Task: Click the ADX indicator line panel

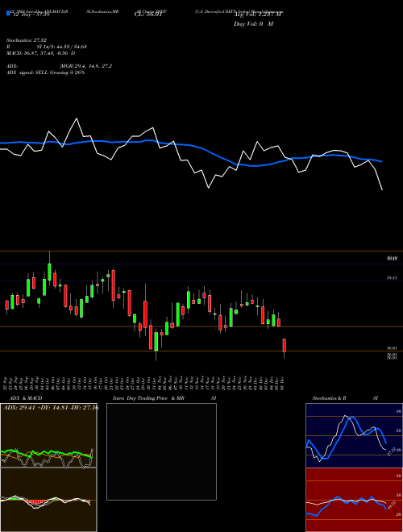Action: click(x=48, y=435)
